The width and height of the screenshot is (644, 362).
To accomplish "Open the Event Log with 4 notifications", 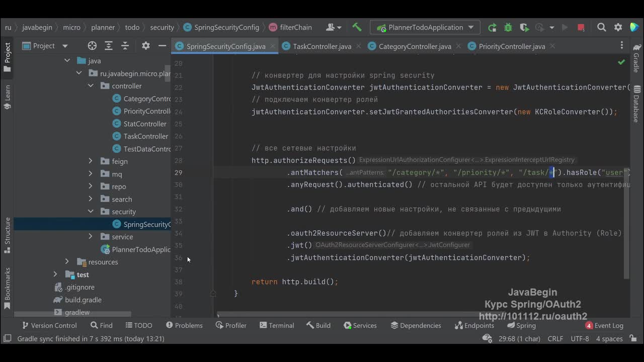I will click(604, 325).
